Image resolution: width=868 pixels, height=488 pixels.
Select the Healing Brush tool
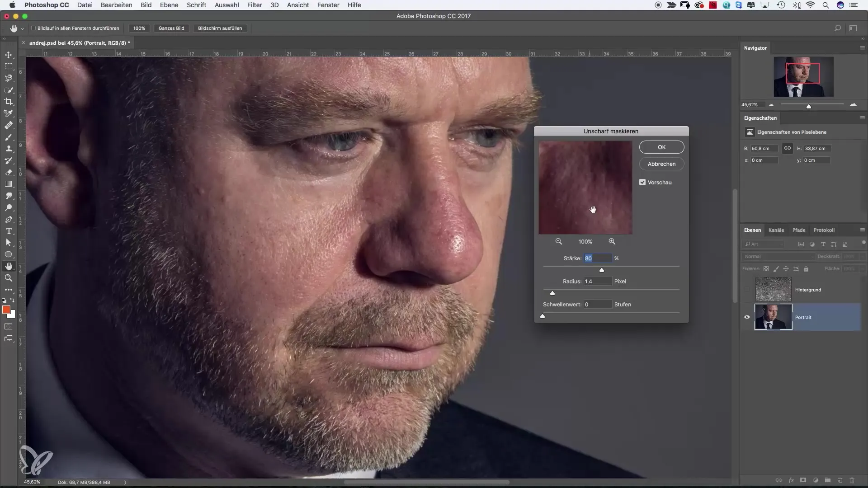pyautogui.click(x=9, y=125)
